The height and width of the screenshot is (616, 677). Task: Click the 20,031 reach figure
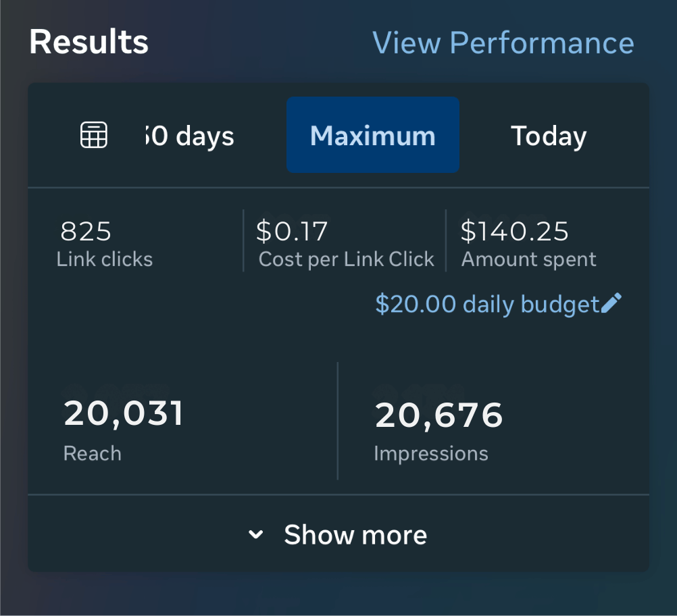coord(124,413)
